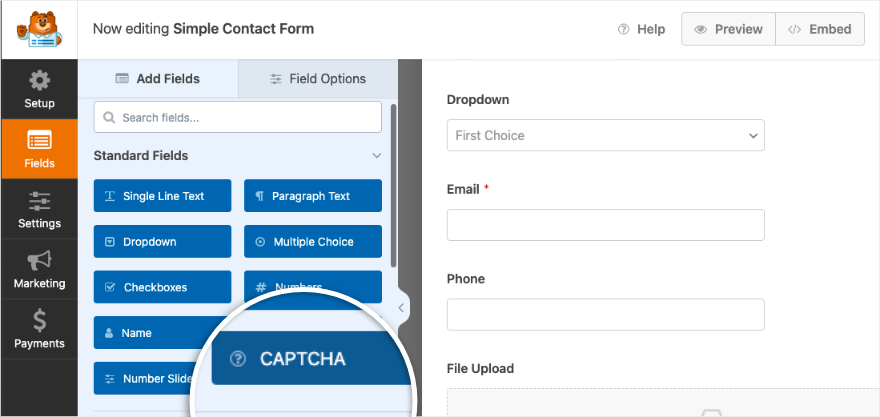This screenshot has height=417, width=880.
Task: Open the Fields panel in sidebar
Action: tap(39, 149)
